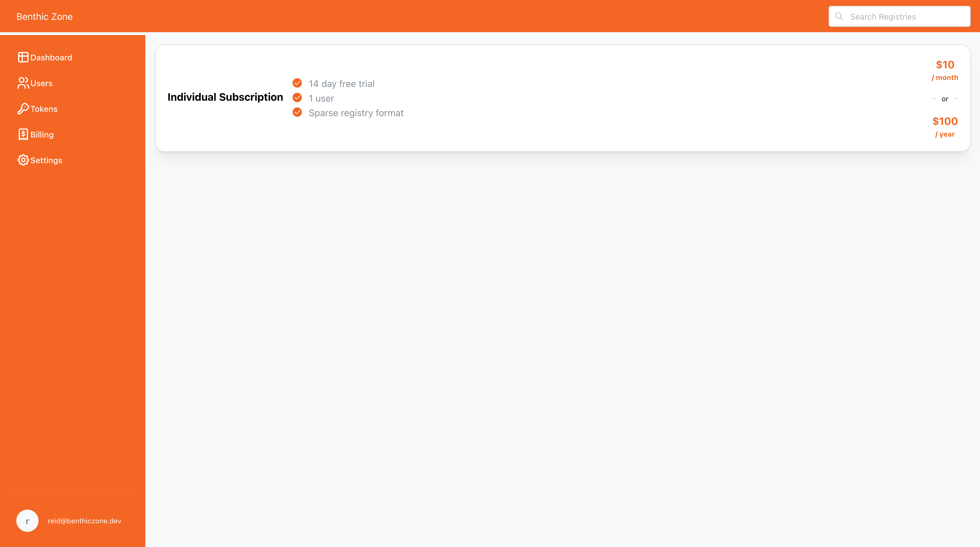Open the Settings label in sidebar
Viewport: 980px width, 547px height.
tap(46, 160)
